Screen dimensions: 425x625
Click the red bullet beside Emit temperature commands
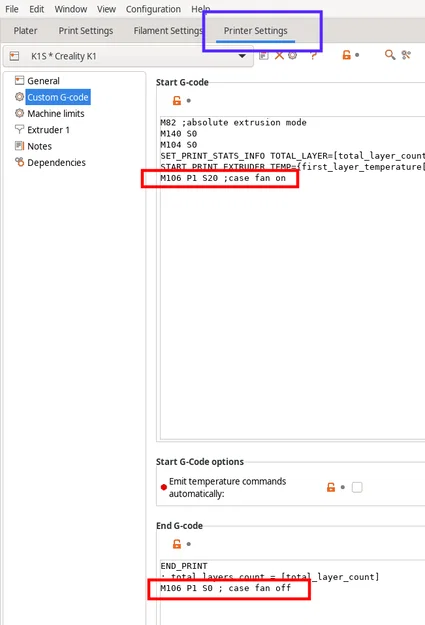(163, 487)
